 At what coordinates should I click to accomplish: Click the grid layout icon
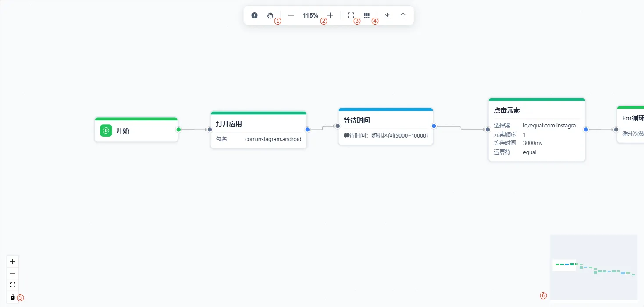[367, 15]
